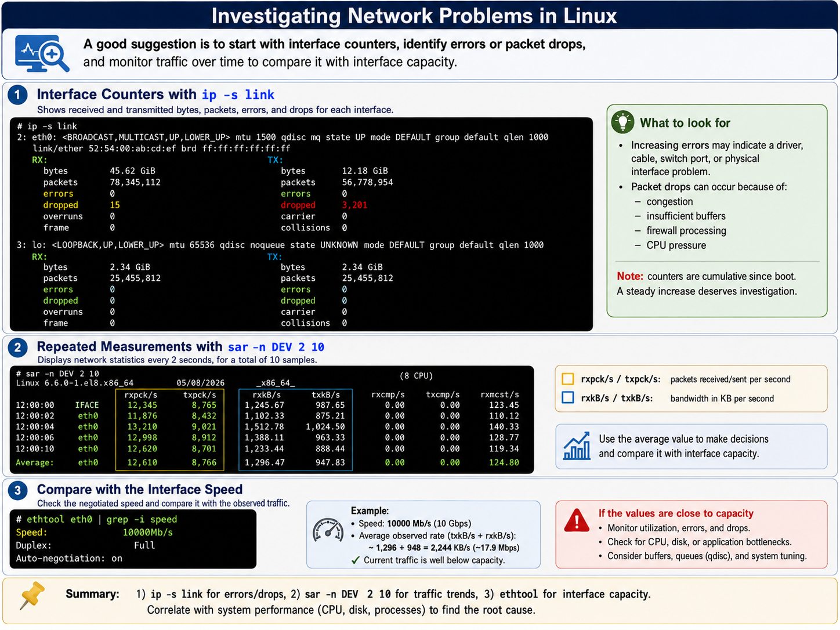Image resolution: width=840 pixels, height=630 pixels.
Task: Click the average rxmcst/s value 124.80
Action: pyautogui.click(x=504, y=463)
